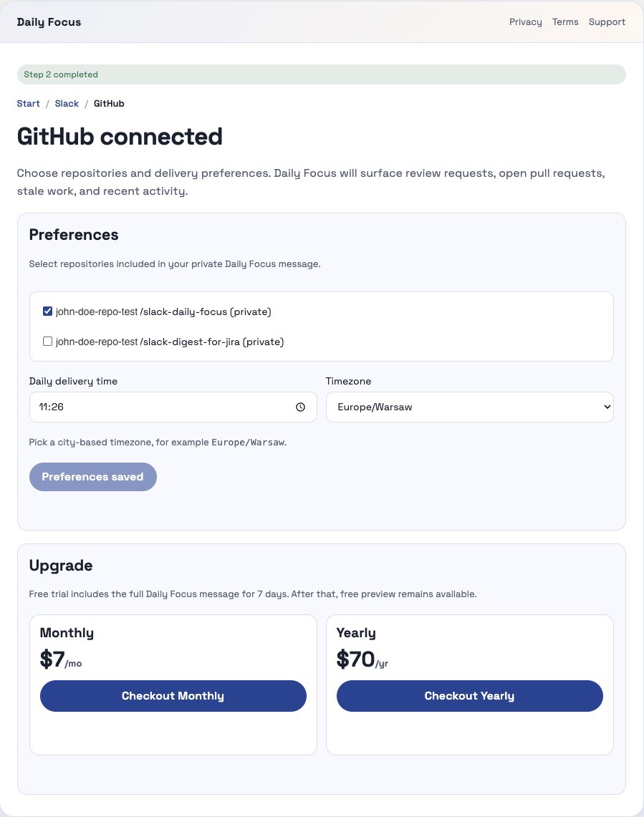Click the Checkout Monthly button
644x817 pixels.
click(x=173, y=695)
